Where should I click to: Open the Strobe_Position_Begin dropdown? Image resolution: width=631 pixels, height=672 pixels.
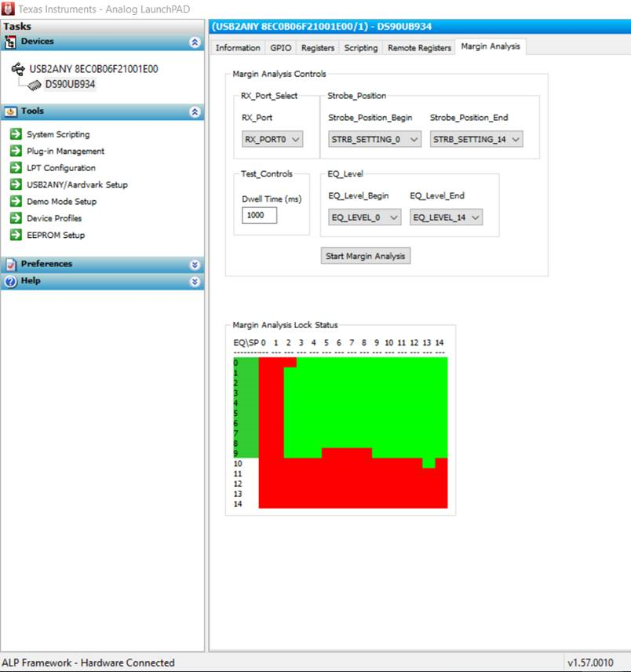375,139
